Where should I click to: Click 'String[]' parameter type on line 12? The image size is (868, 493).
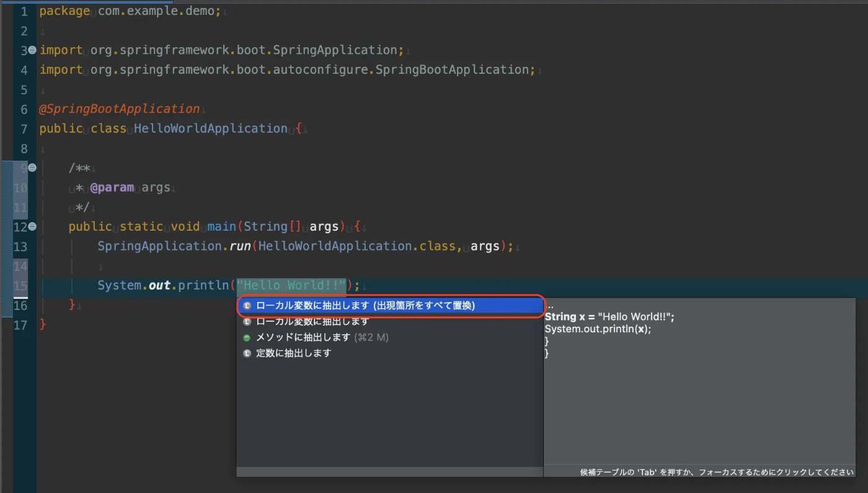tap(273, 226)
